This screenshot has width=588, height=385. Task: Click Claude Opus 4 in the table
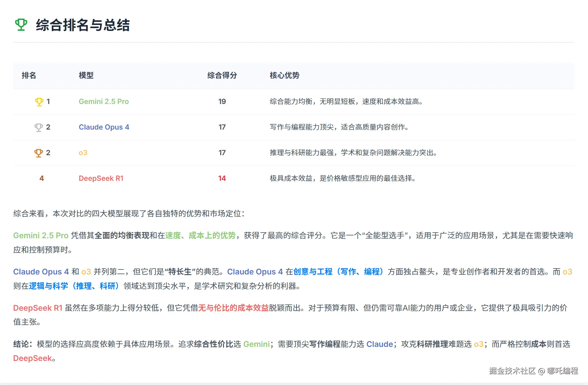tap(104, 127)
